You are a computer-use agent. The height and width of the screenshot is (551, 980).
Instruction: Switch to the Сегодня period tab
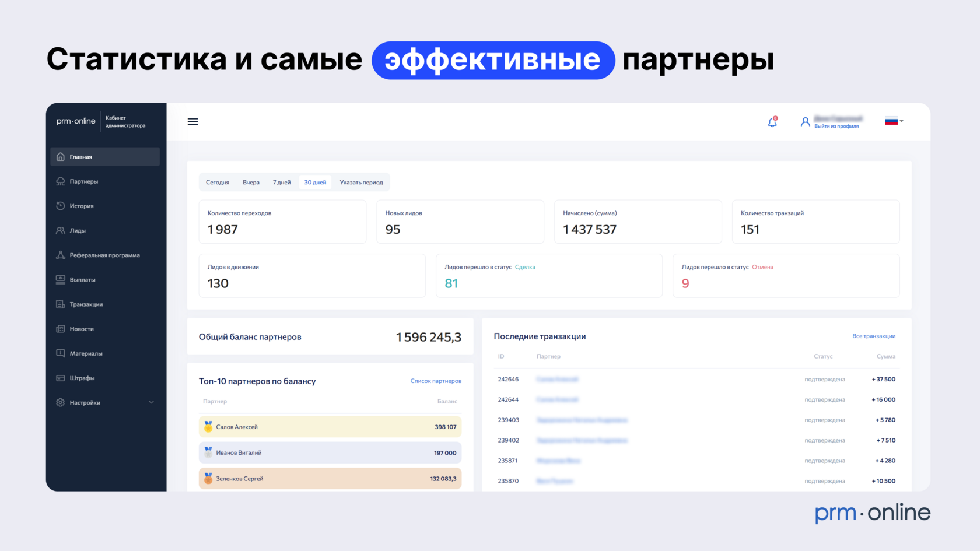pos(218,183)
